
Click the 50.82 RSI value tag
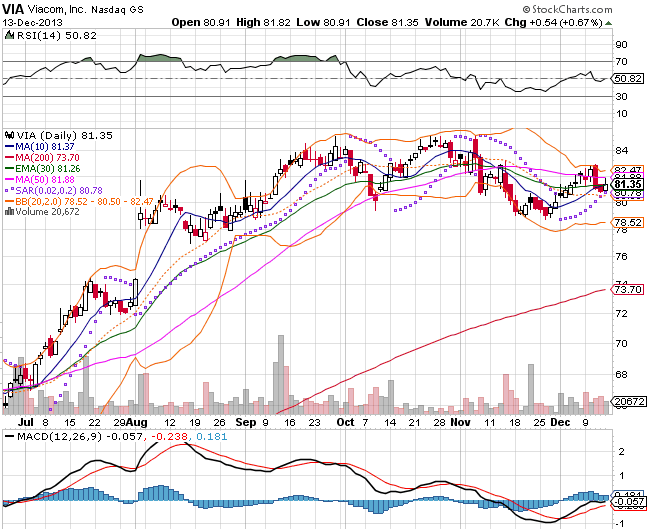pos(628,78)
